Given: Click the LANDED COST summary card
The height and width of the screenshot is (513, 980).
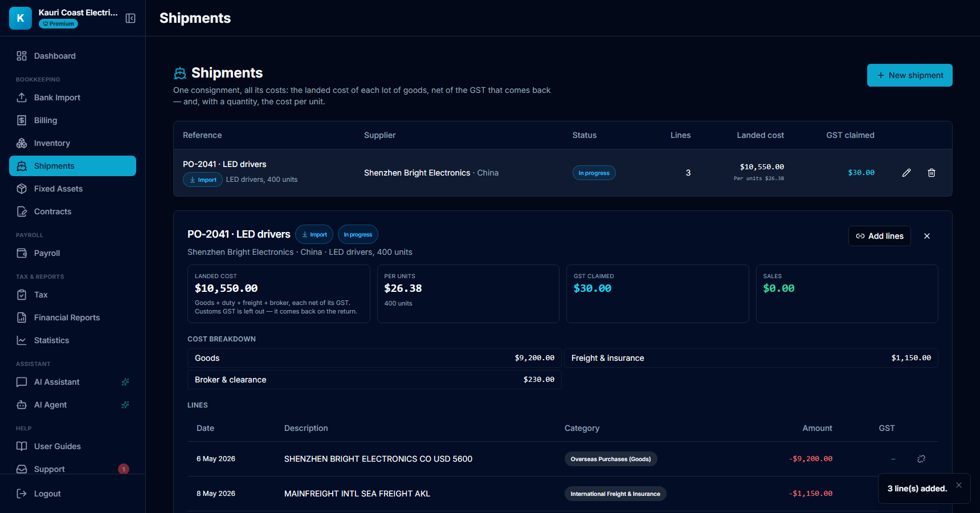Looking at the screenshot, I should point(279,294).
